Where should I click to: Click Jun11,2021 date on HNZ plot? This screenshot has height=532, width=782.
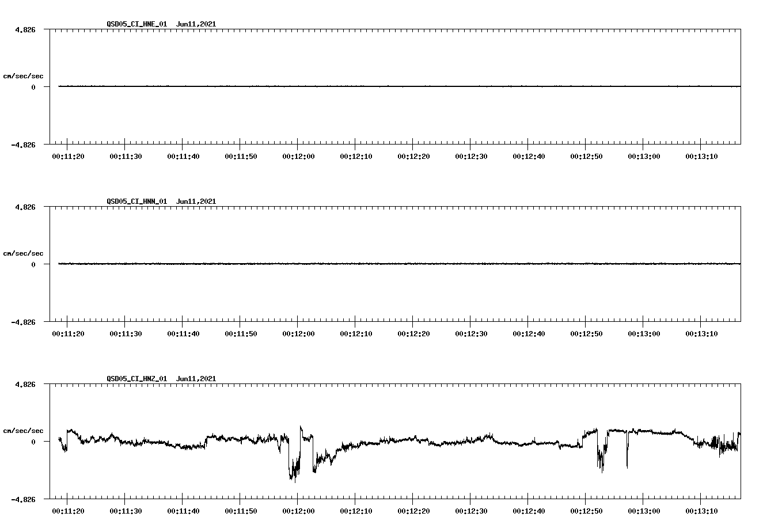196,379
